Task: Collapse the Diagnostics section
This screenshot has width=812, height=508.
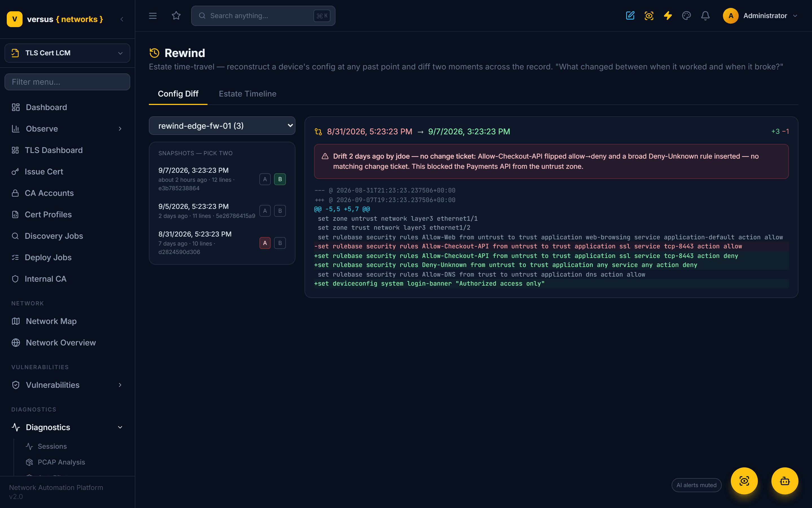Action: point(67,427)
